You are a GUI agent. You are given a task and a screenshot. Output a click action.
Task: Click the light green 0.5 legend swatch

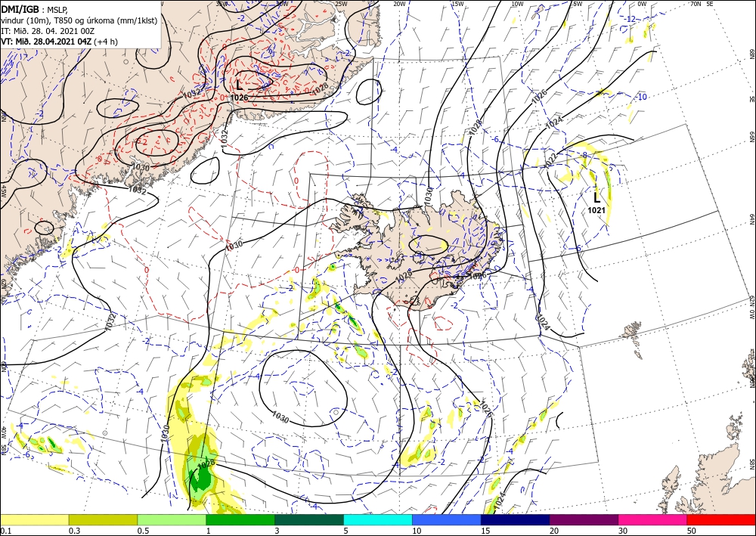tap(172, 519)
